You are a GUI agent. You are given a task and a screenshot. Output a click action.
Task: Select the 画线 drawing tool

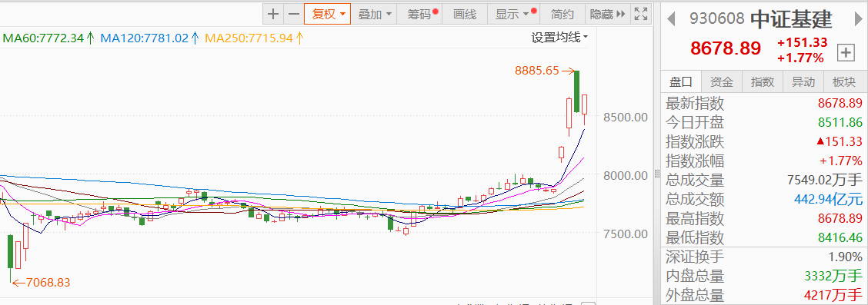tap(465, 15)
